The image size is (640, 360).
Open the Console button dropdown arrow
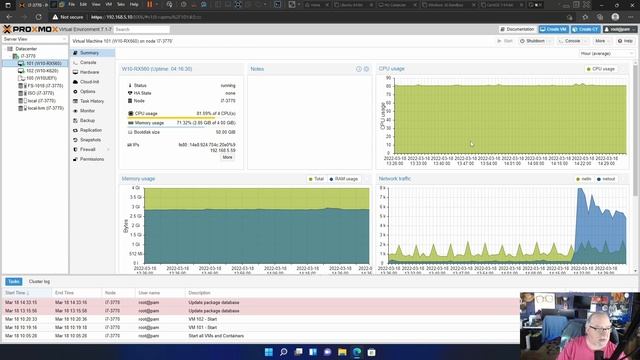click(586, 41)
